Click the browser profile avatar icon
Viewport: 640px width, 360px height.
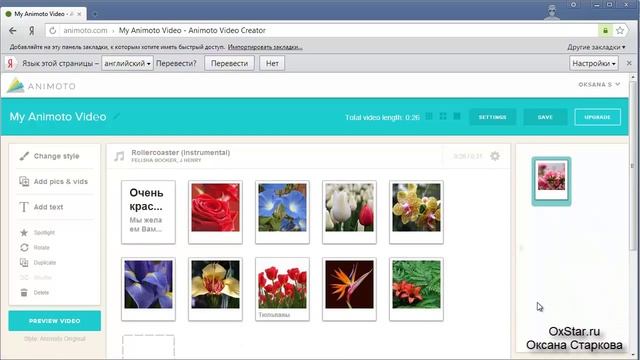pos(552,11)
